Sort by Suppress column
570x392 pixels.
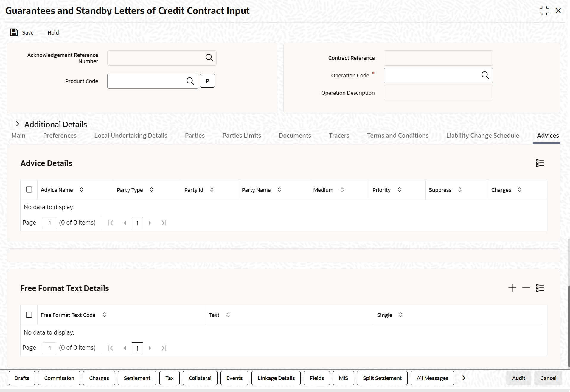[460, 190]
